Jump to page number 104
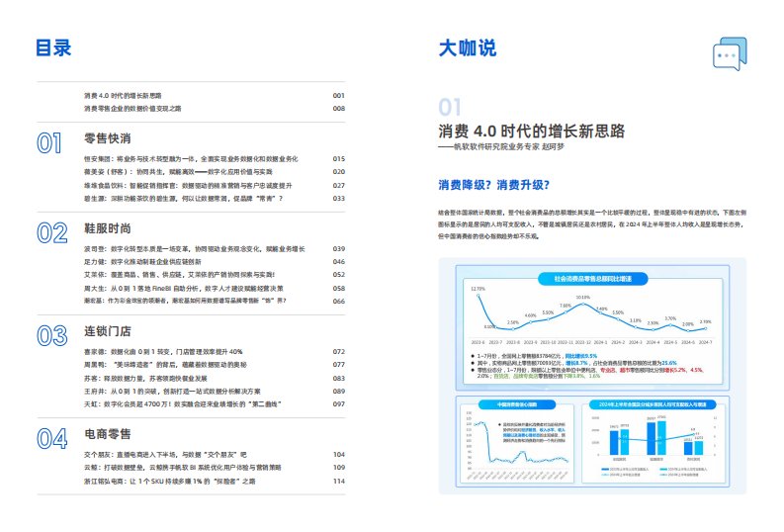 click(338, 454)
